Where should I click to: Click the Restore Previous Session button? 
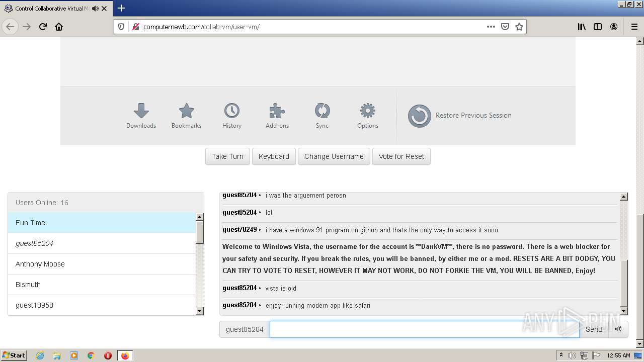click(460, 116)
